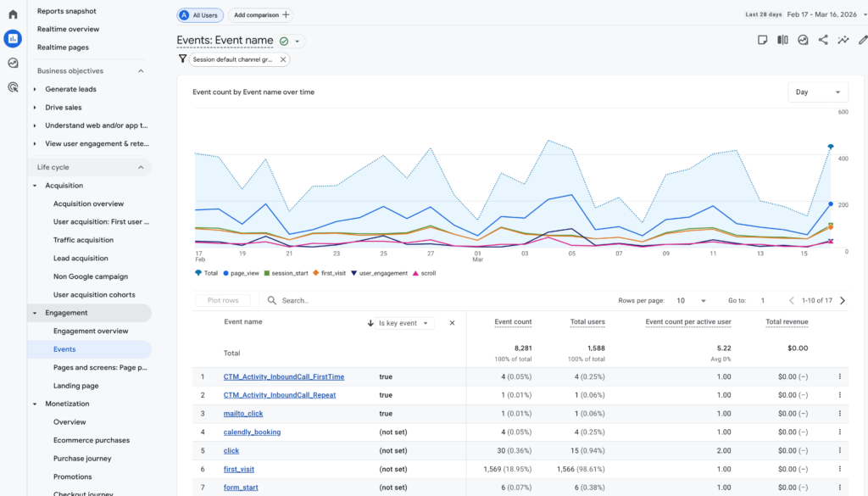Viewport: 868px width, 496px height.
Task: Select Traffic acquisition in the sidebar
Action: pyautogui.click(x=83, y=240)
